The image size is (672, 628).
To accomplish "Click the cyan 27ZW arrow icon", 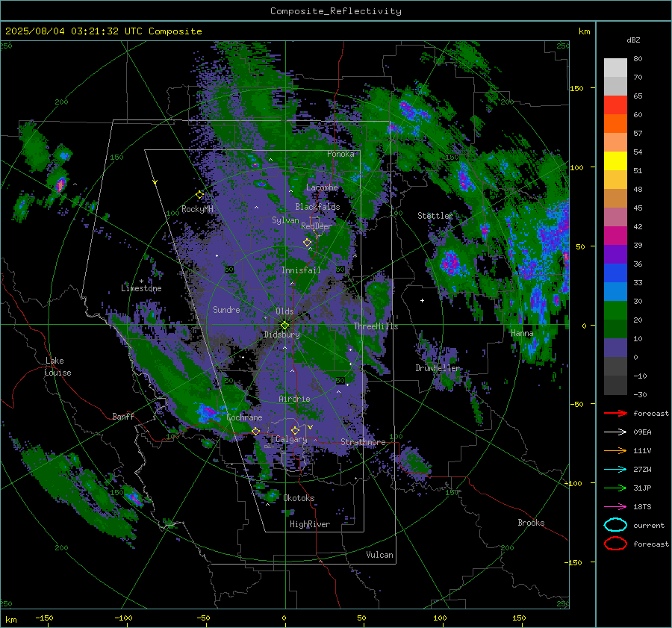I will (x=615, y=470).
